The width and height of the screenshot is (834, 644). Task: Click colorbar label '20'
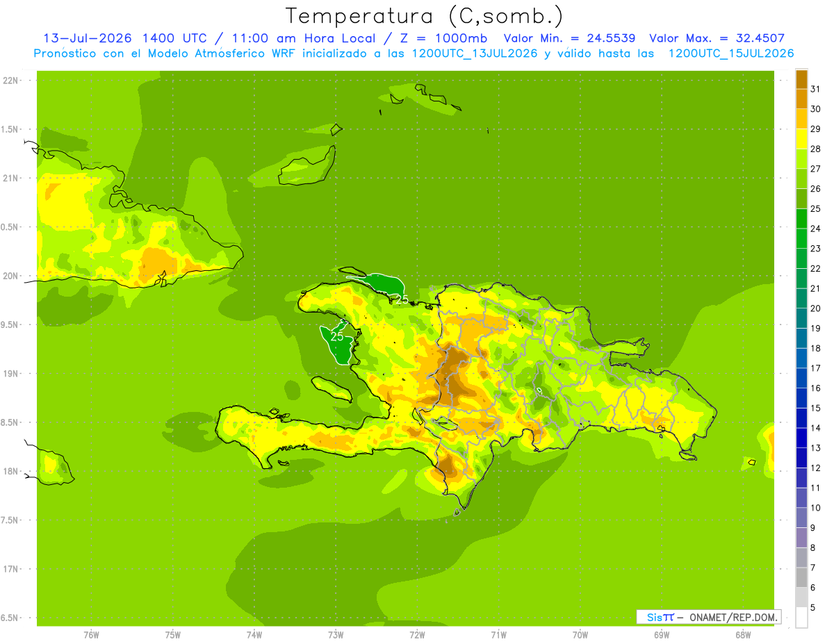click(816, 308)
